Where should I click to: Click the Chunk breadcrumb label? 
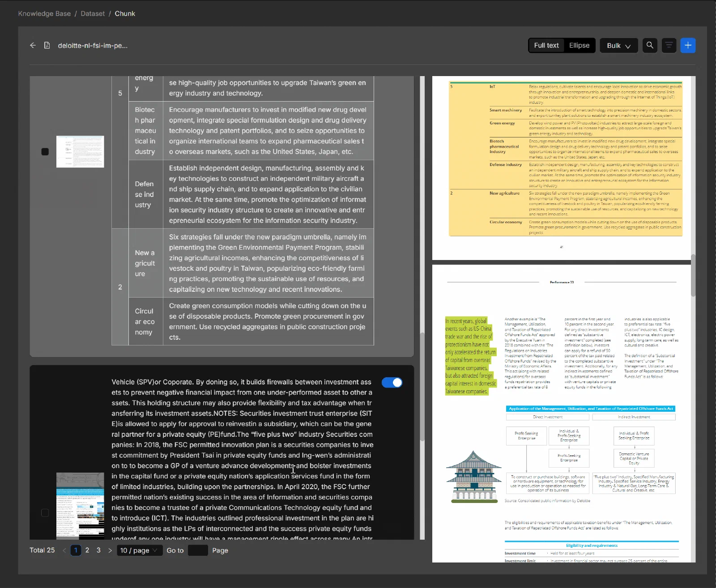(125, 13)
